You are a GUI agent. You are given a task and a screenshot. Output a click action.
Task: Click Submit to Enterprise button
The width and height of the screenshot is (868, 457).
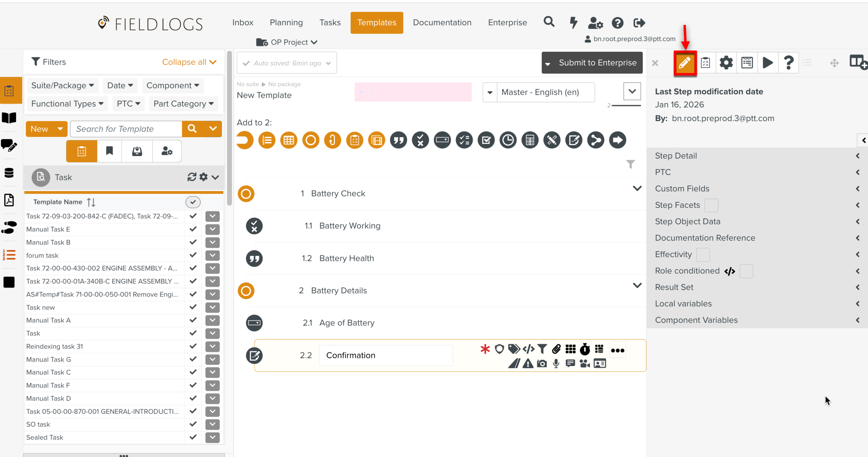[x=597, y=63]
